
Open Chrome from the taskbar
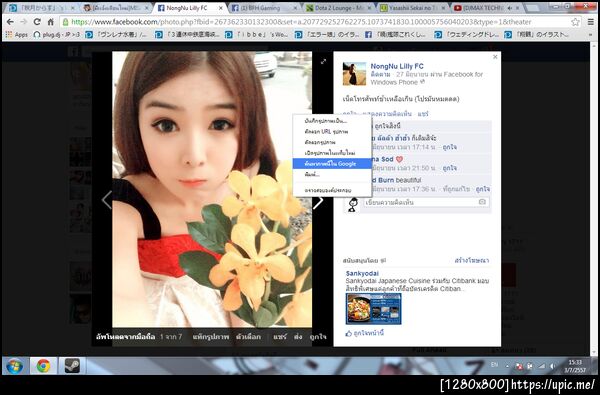[43, 366]
